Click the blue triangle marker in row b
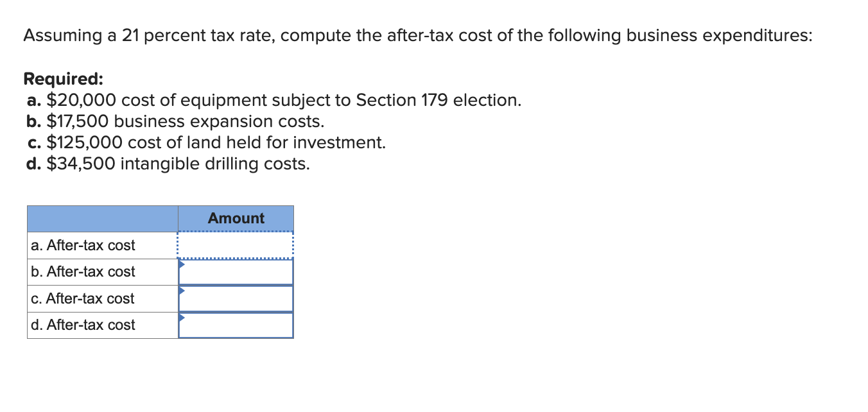The height and width of the screenshot is (412, 868). point(182,264)
